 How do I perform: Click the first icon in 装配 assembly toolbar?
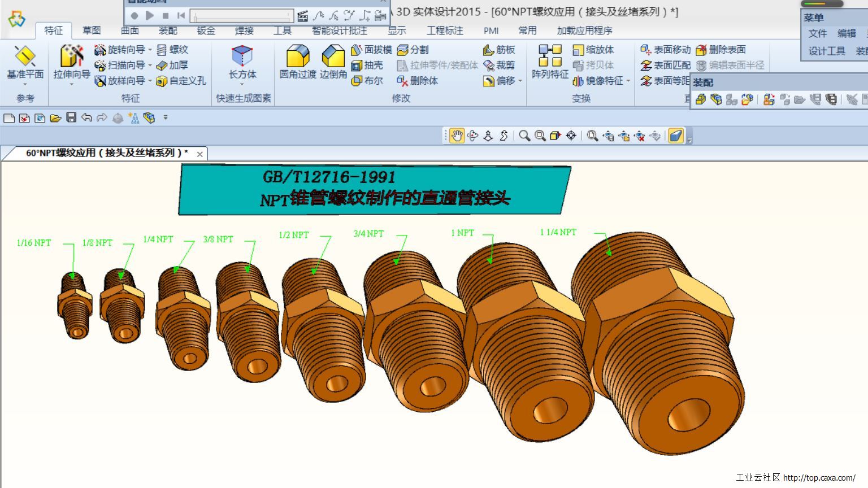pyautogui.click(x=701, y=99)
